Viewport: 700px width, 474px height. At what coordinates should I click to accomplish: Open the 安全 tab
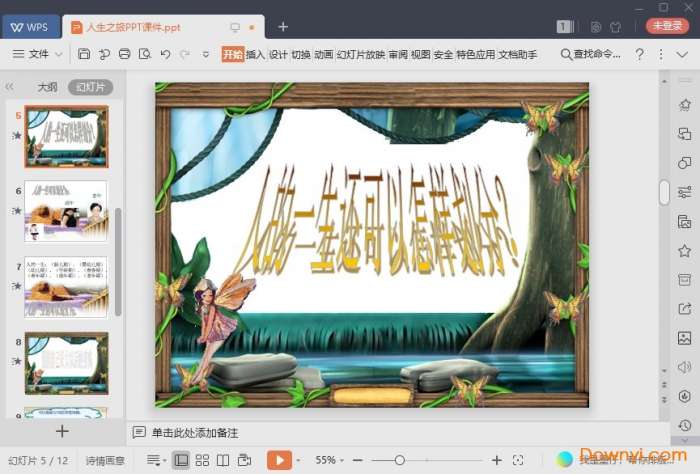[443, 54]
